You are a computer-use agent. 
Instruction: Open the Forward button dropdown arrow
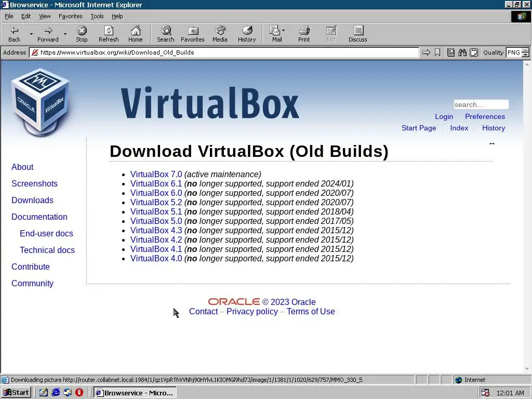coord(65,34)
